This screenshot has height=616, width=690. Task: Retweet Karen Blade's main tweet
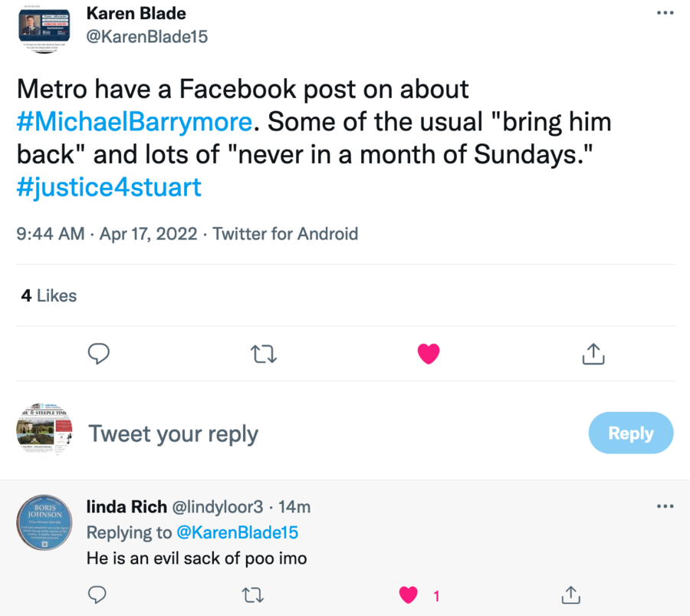pos(264,353)
